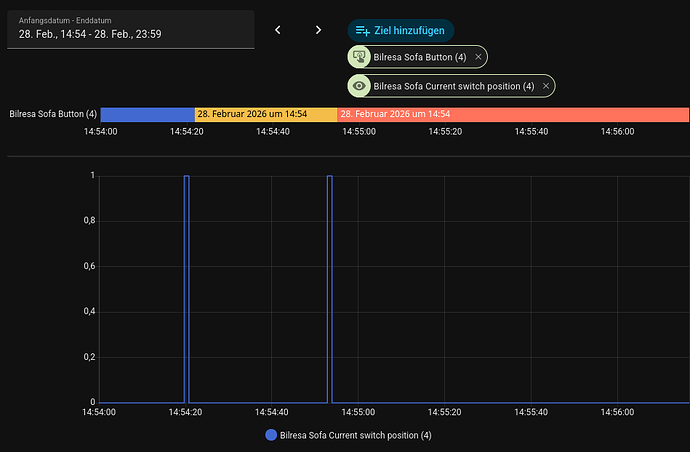
Task: Remove the Current switch position (4) chip
Action: click(x=545, y=86)
